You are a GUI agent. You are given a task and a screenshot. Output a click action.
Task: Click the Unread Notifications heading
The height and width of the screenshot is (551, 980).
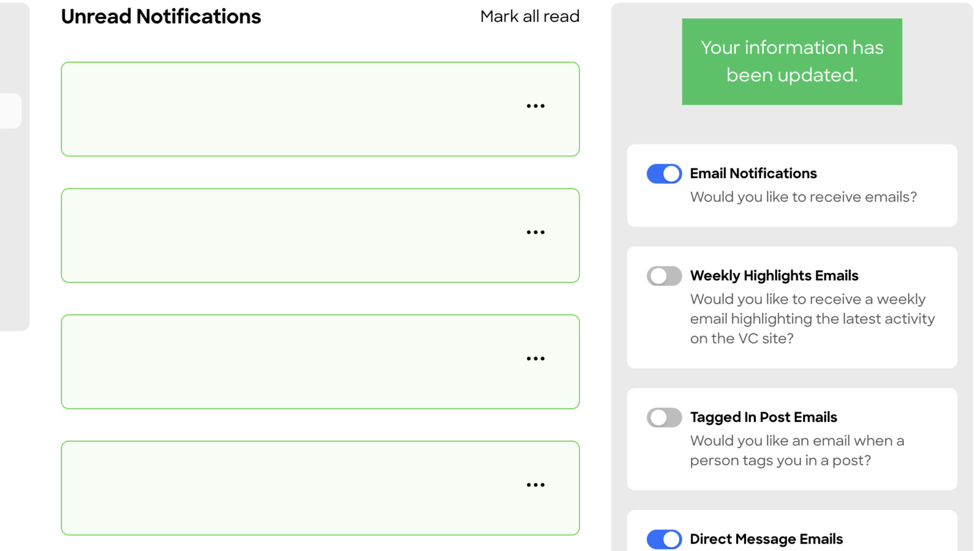coord(161,17)
